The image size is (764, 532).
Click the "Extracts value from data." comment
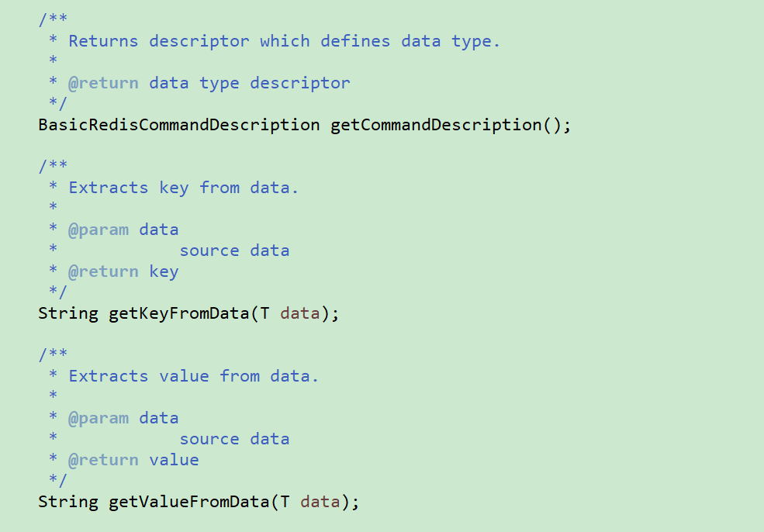(193, 376)
